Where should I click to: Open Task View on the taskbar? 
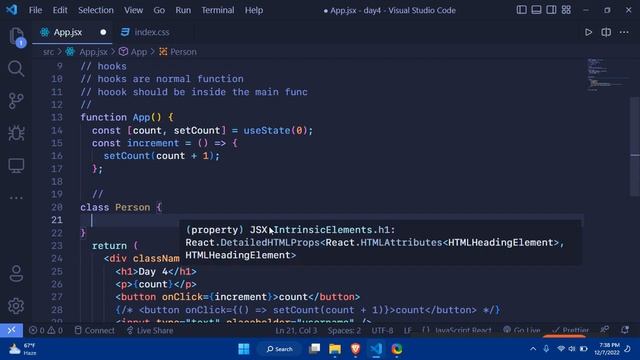tap(314, 349)
